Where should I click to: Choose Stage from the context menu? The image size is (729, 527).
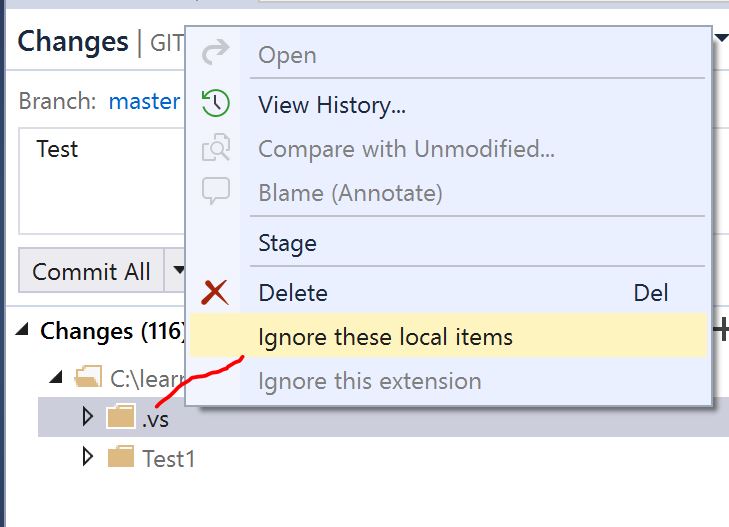[287, 243]
